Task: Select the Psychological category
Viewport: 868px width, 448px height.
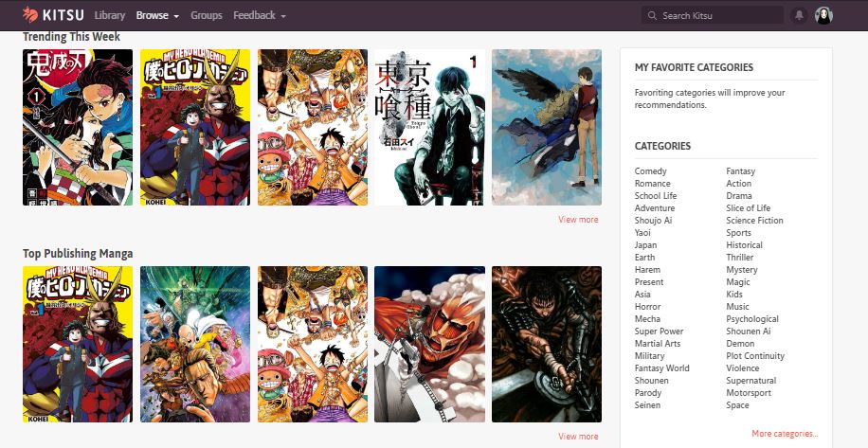Action: (752, 319)
